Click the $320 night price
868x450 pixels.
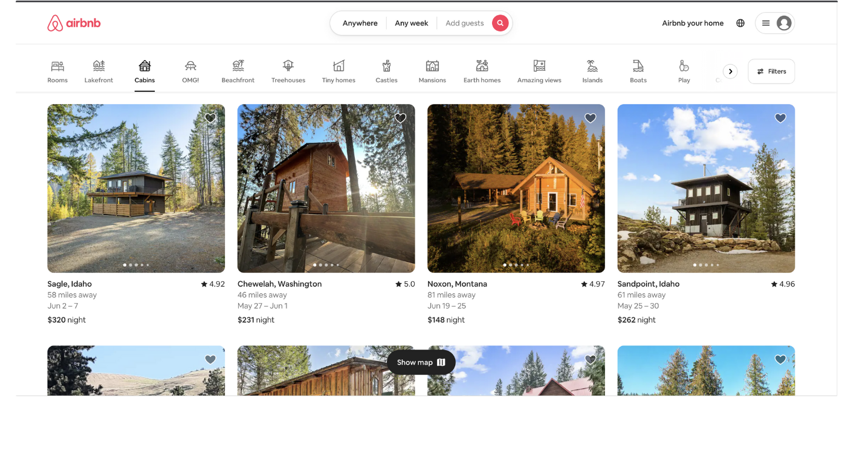click(x=66, y=320)
